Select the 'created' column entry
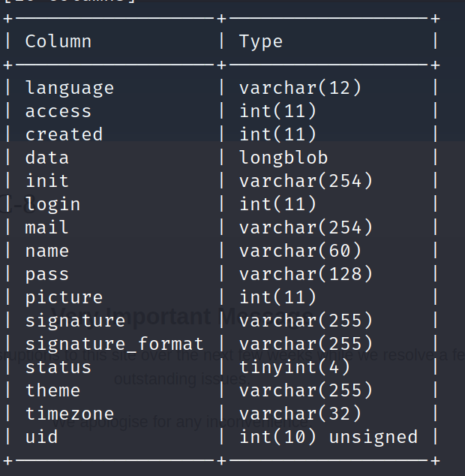This screenshot has height=476, width=465. (x=64, y=134)
